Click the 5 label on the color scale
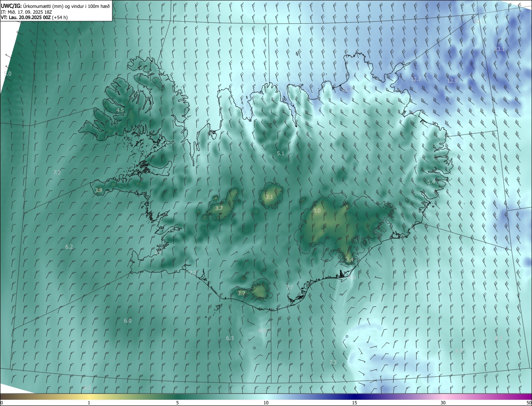 click(177, 403)
